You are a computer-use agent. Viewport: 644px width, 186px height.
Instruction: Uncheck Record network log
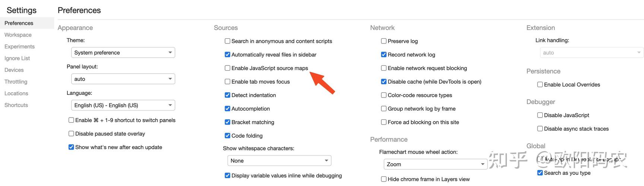point(384,55)
